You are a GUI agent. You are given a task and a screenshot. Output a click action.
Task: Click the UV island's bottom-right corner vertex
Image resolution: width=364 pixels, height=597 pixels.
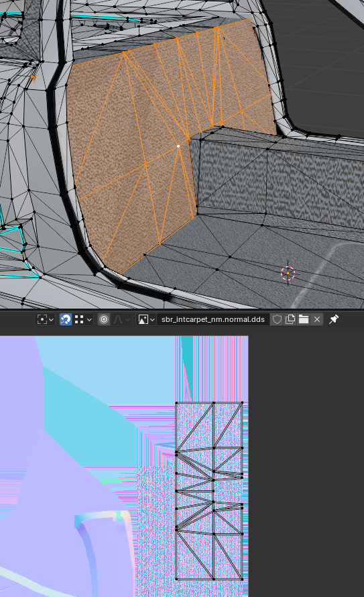coord(242,579)
